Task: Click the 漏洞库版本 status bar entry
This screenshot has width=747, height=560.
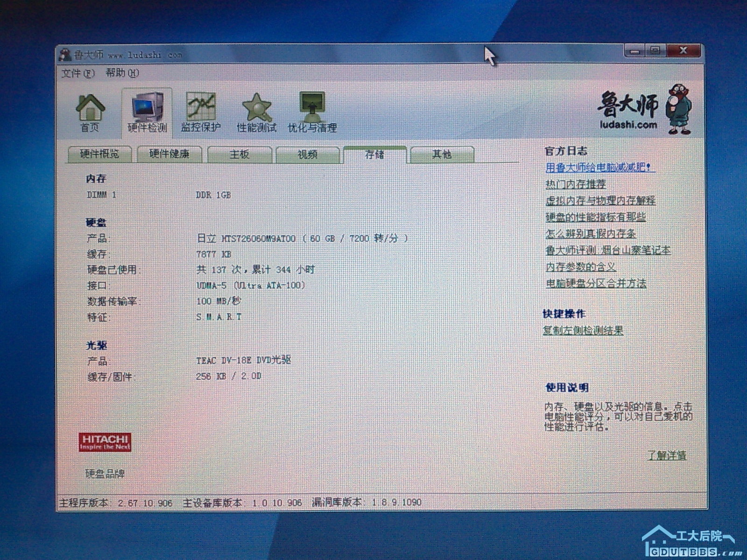Action: click(x=366, y=502)
